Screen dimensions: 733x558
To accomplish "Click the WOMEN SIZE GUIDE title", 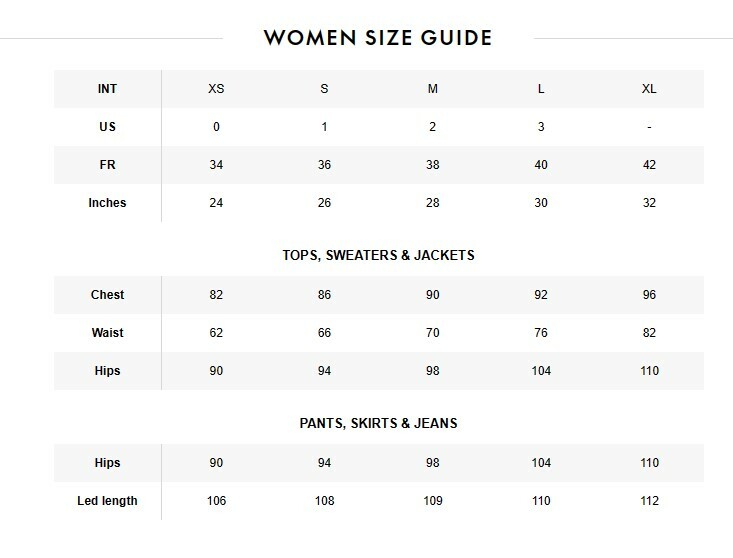I will point(378,39).
